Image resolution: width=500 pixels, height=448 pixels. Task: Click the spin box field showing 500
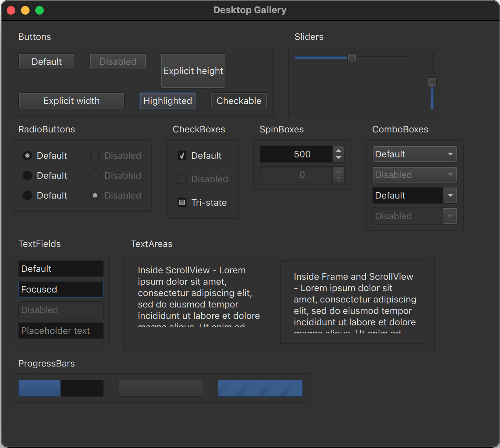click(296, 154)
